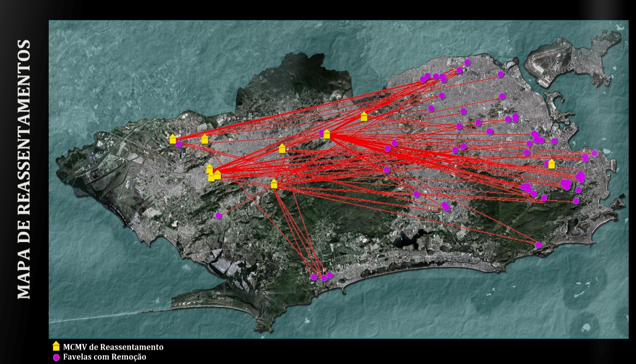Viewport: 636px width, 364px height.
Task: Select the leftmost of three purple dots on the south beach
Action: click(314, 277)
